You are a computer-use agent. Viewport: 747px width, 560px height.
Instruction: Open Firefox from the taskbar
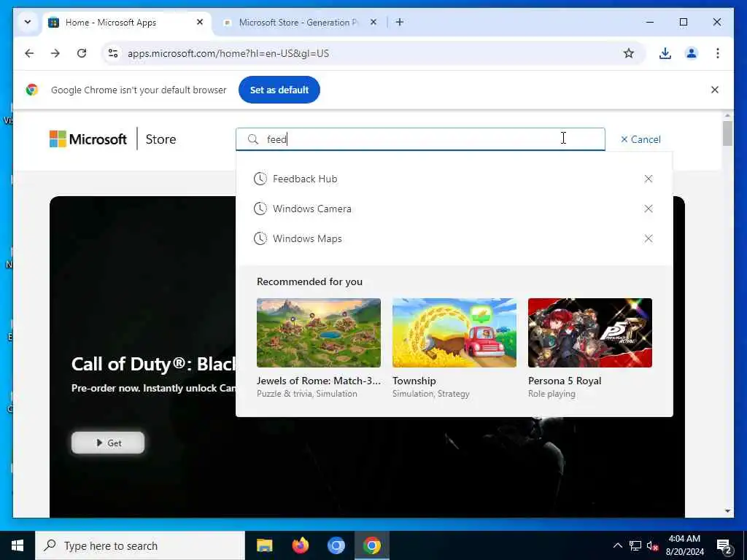[300, 545]
